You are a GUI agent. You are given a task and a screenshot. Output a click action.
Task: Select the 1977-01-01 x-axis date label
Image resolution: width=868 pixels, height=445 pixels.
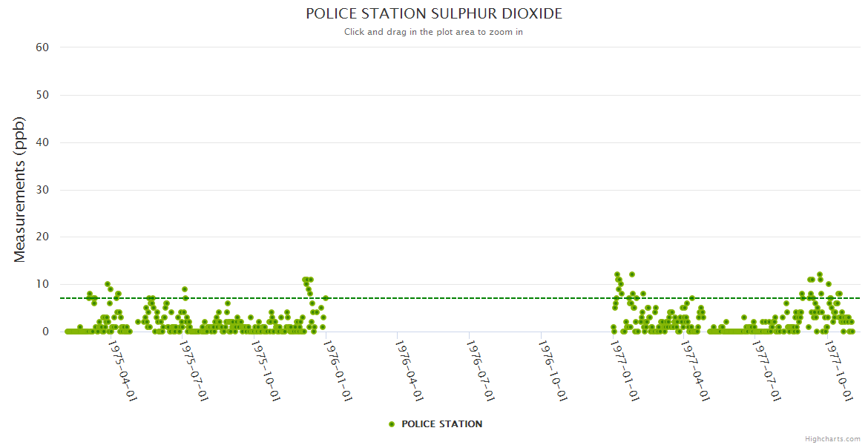click(625, 370)
